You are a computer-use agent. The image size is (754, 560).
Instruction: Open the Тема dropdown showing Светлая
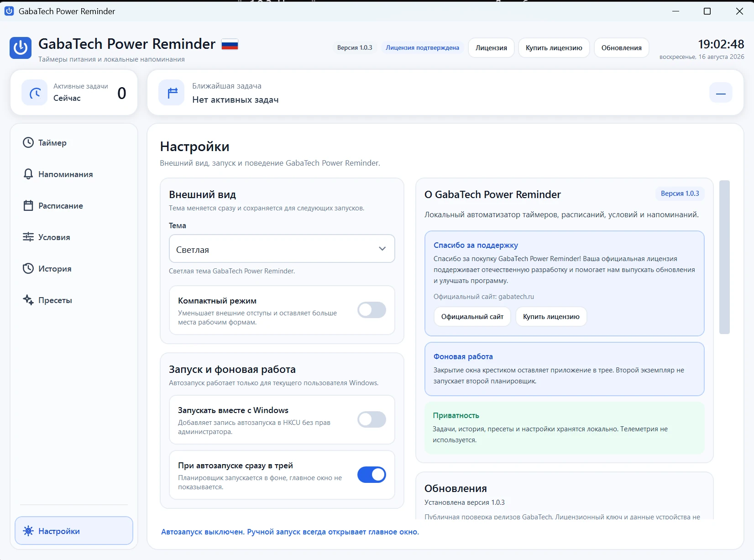(282, 249)
